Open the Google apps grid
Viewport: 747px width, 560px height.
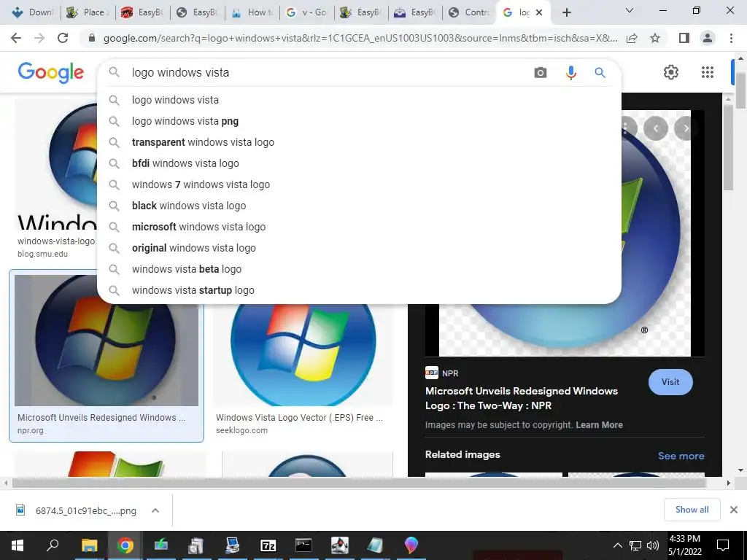[708, 72]
